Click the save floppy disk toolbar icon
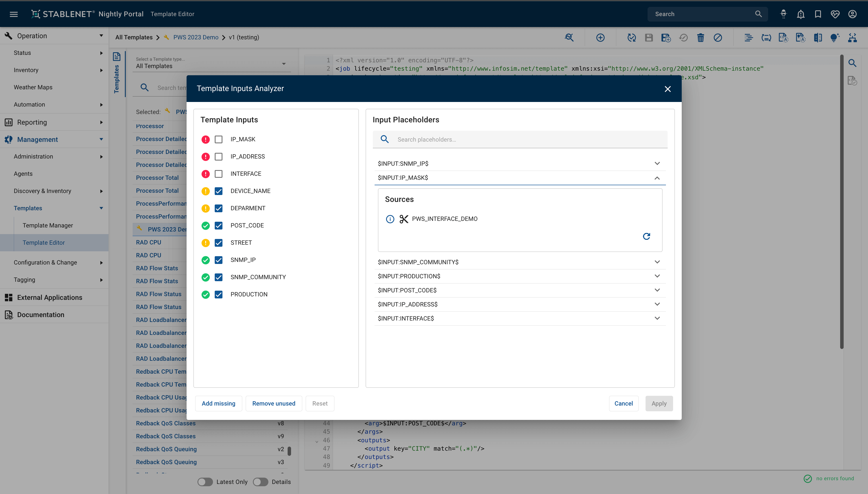 click(649, 37)
